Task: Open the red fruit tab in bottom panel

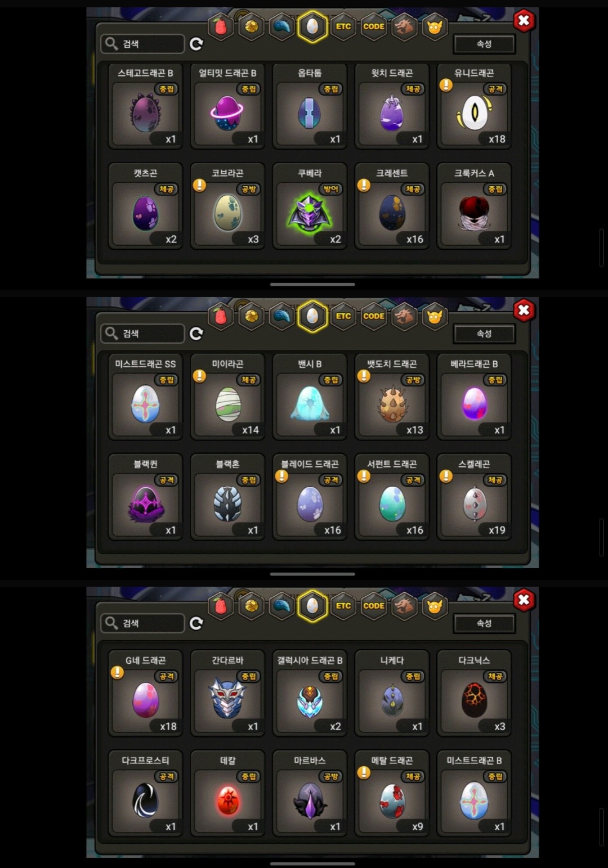Action: 221,606
